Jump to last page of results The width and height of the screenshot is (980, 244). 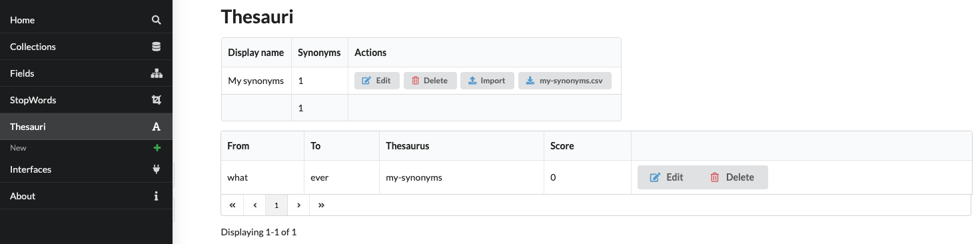click(321, 205)
